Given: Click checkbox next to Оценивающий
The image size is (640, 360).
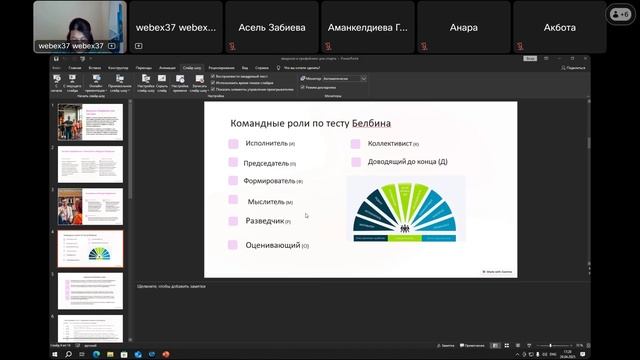Looking at the screenshot, I should (233, 244).
